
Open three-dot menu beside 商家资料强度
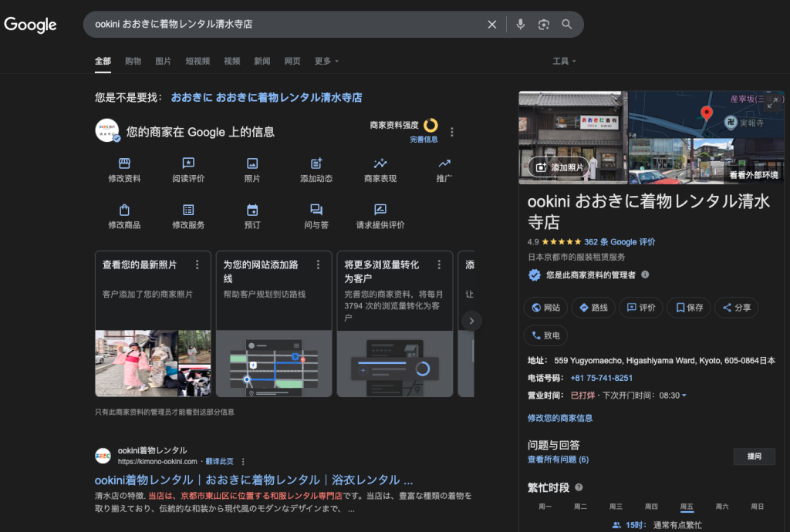pyautogui.click(x=452, y=132)
